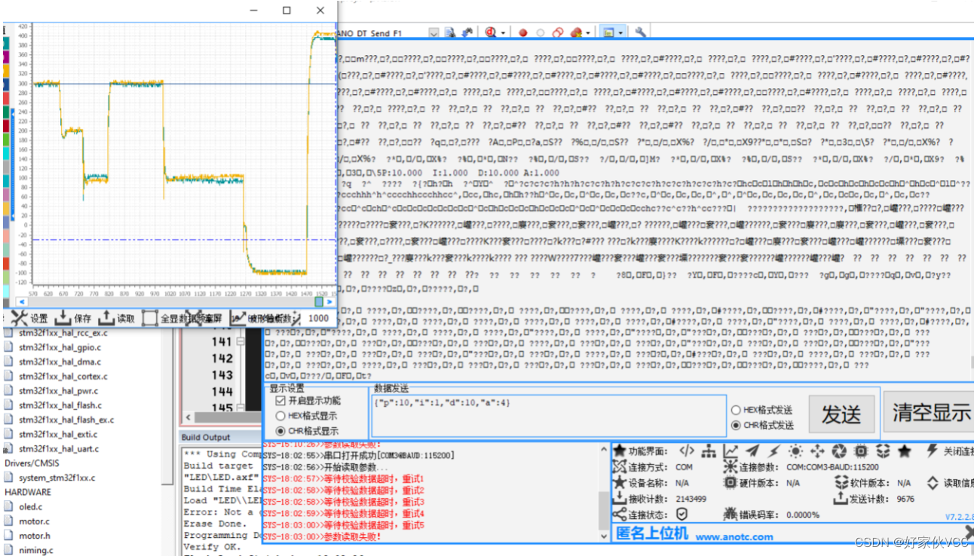The image size is (980, 556).
Task: Insert breakpoint with red circle icon
Action: click(522, 33)
